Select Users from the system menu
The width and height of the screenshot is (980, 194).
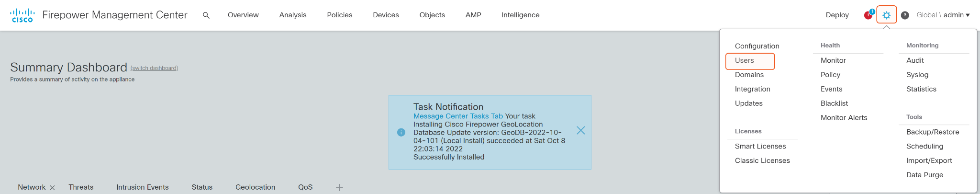(x=745, y=61)
